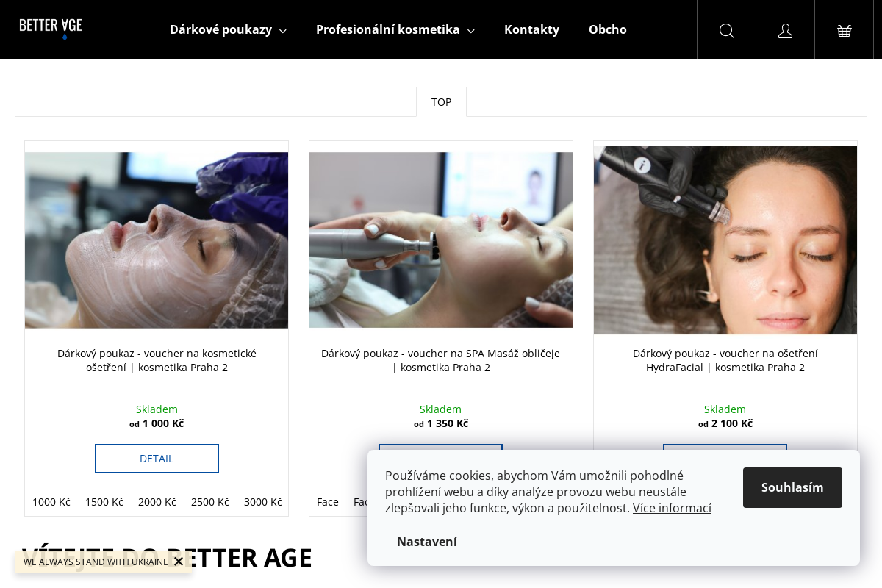Viewport: 882px width, 588px height.
Task: Open the search icon in the header
Action: 726,31
